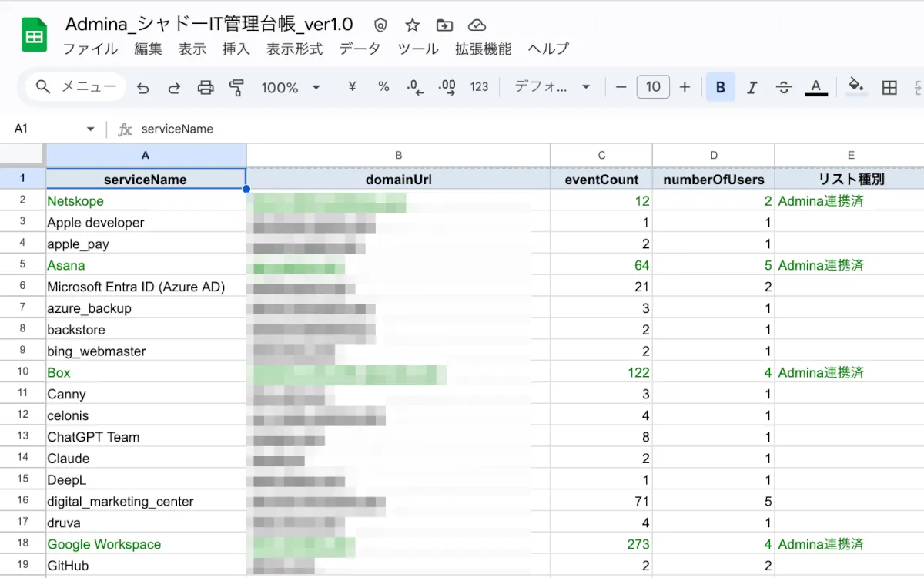
Task: Click the cloud document status icon
Action: [x=477, y=25]
